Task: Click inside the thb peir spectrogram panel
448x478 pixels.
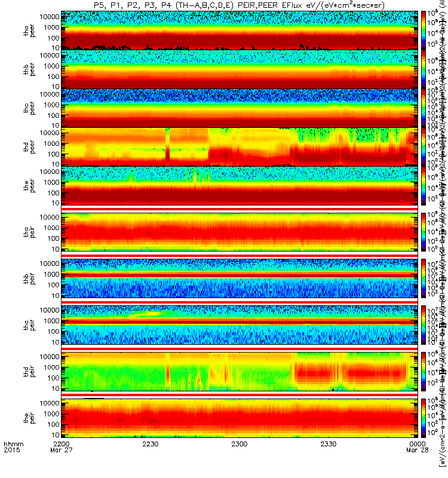Action: 240,278
